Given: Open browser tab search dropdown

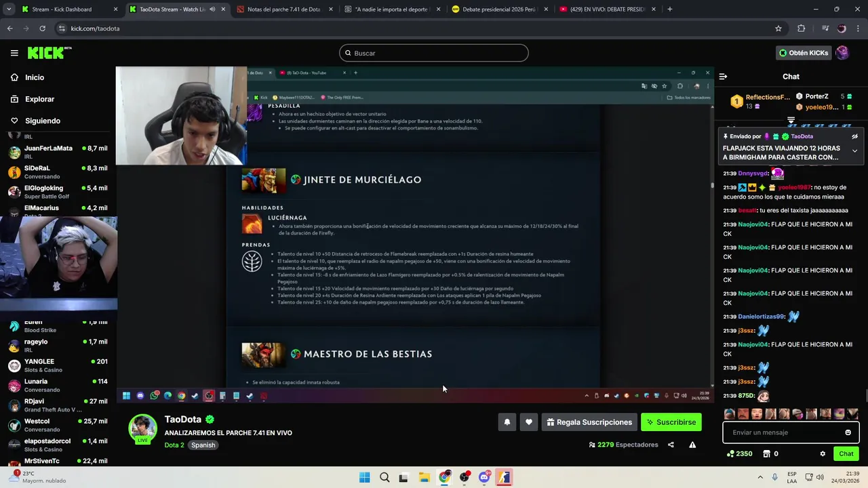Looking at the screenshot, I should (x=8, y=9).
